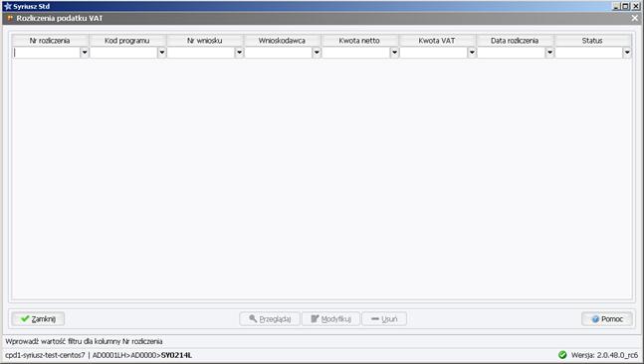Click the Syriusz Std star icon
The height and width of the screenshot is (364, 644).
click(x=7, y=6)
